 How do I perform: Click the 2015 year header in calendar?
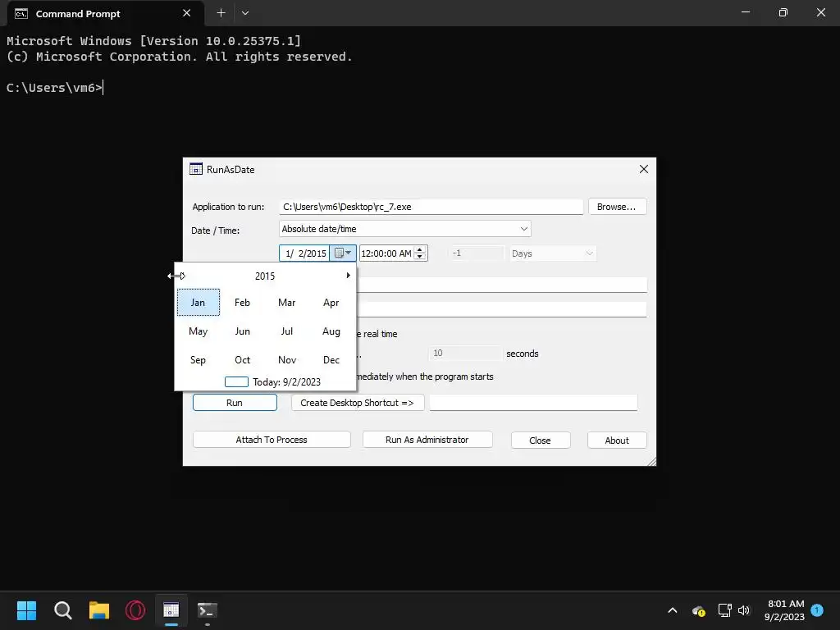click(x=265, y=276)
